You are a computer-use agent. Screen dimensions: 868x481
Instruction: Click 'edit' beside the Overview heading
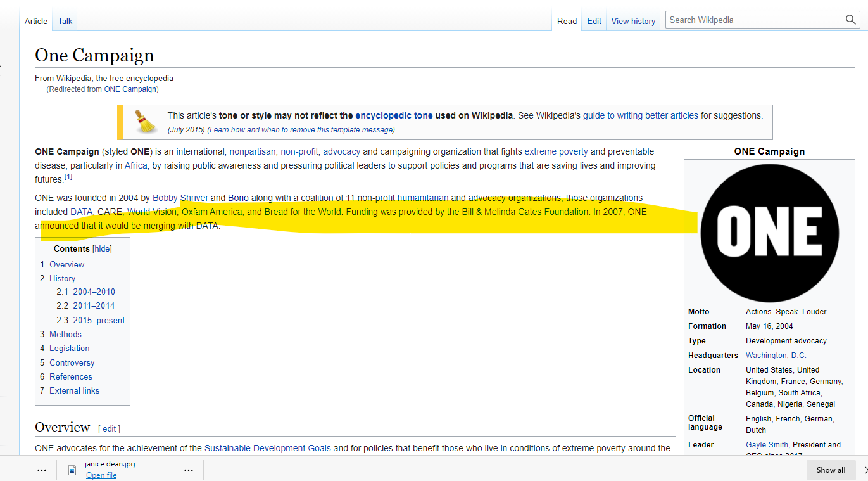point(110,429)
